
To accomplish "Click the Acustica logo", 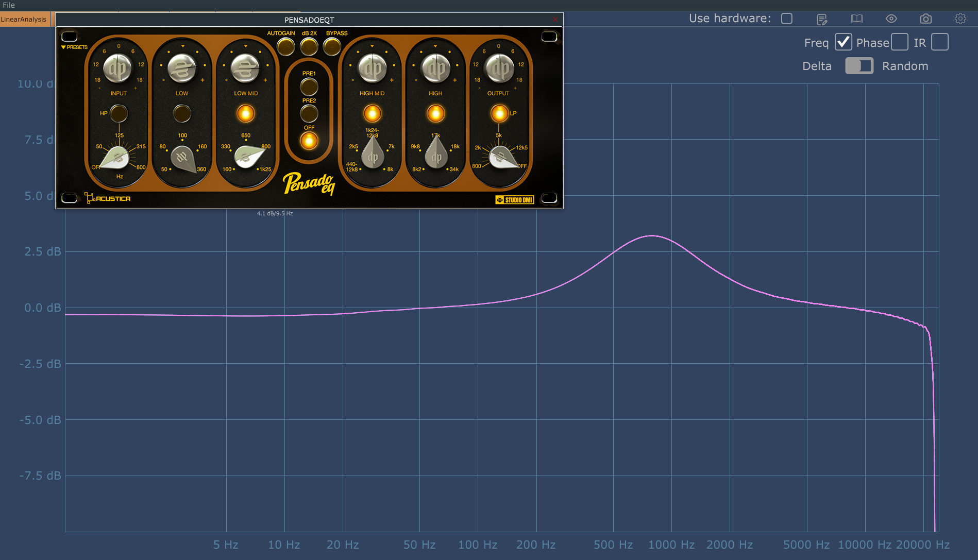I will click(x=108, y=198).
